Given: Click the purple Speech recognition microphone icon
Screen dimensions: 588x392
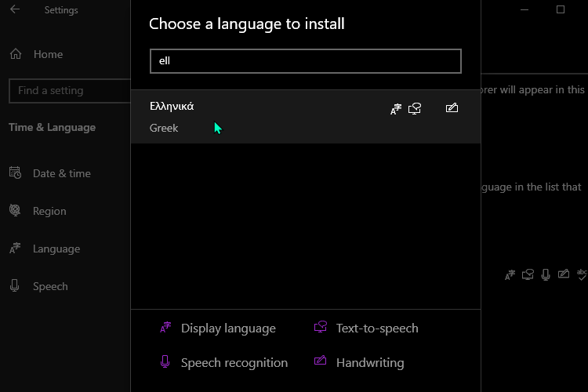Looking at the screenshot, I should (165, 362).
